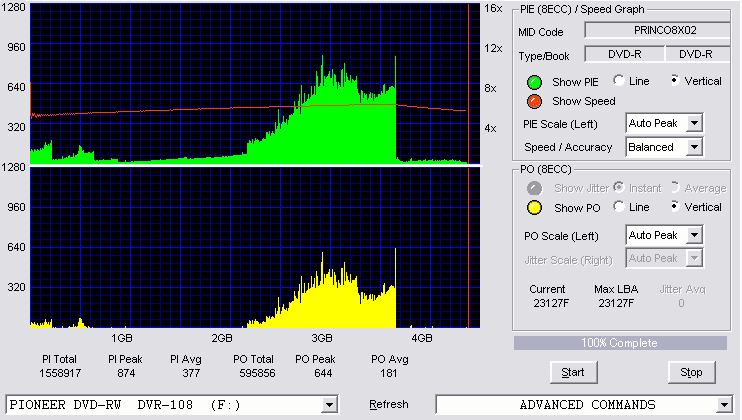Click the 3GB axis label
The height and width of the screenshot is (420, 742).
[x=322, y=338]
